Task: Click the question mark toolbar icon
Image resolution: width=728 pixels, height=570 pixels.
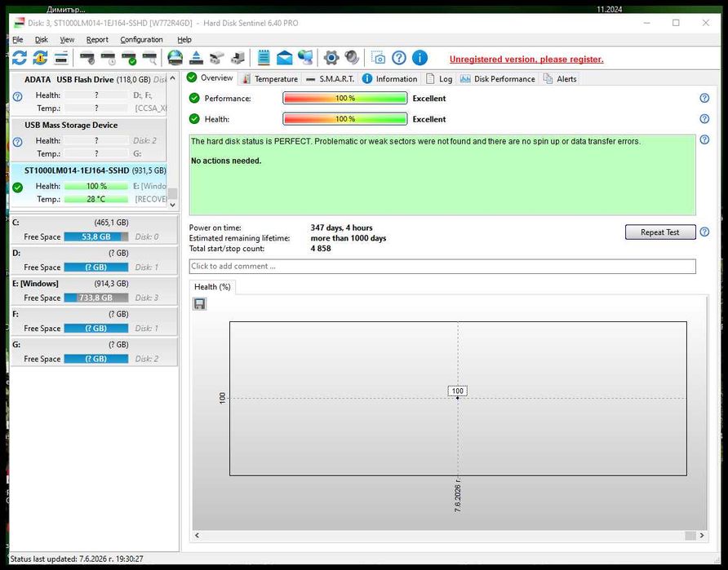Action: click(x=399, y=58)
